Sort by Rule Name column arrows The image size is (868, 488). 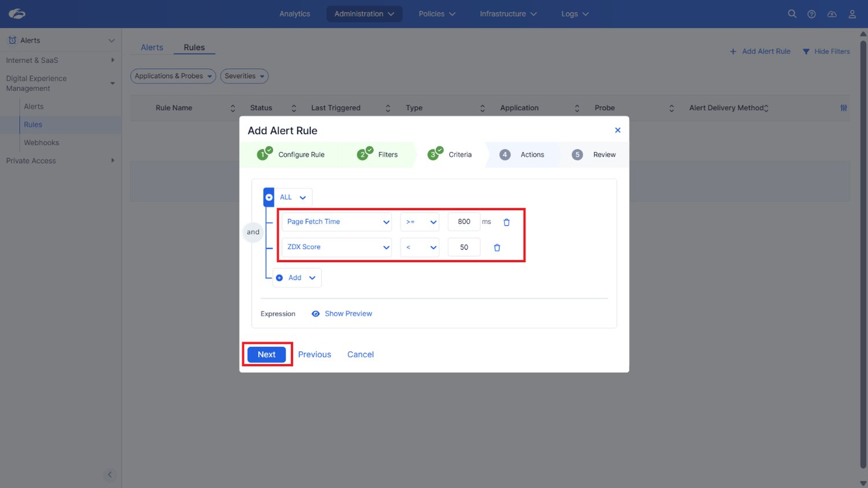click(x=233, y=108)
